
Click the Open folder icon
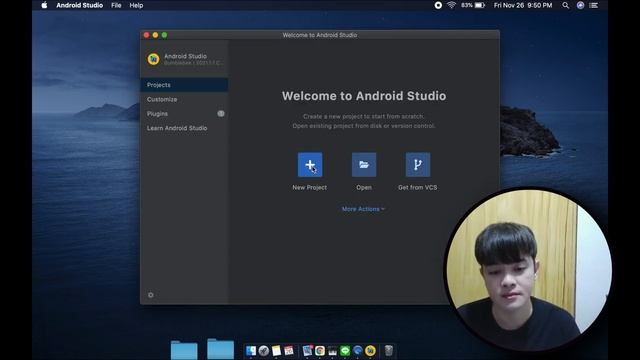click(x=364, y=165)
